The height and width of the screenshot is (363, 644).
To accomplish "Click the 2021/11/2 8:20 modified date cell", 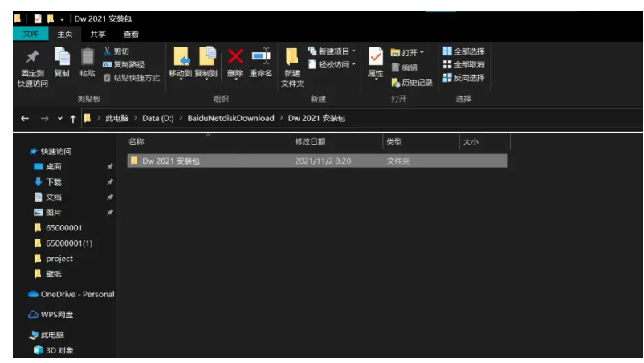I will coord(323,161).
